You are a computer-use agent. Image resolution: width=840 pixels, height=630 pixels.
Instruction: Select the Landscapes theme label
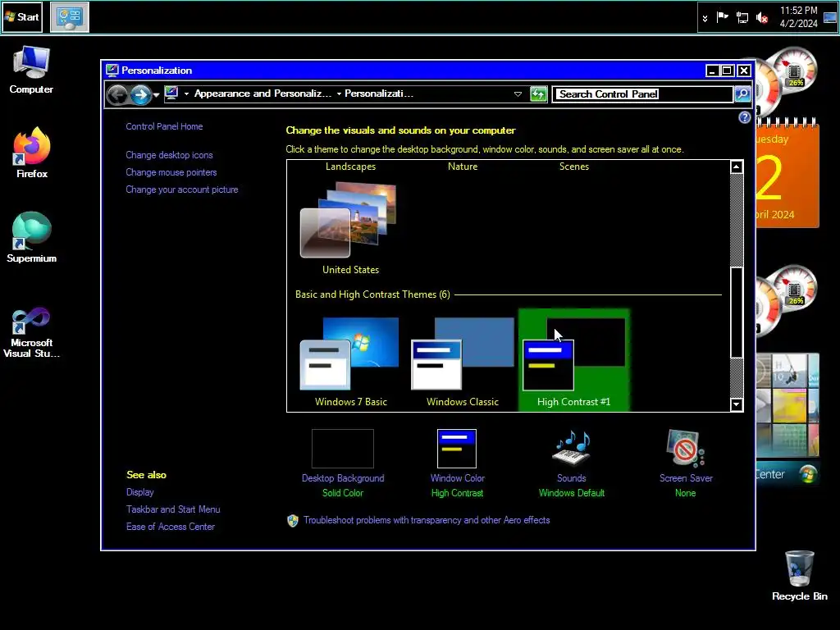[x=350, y=167]
